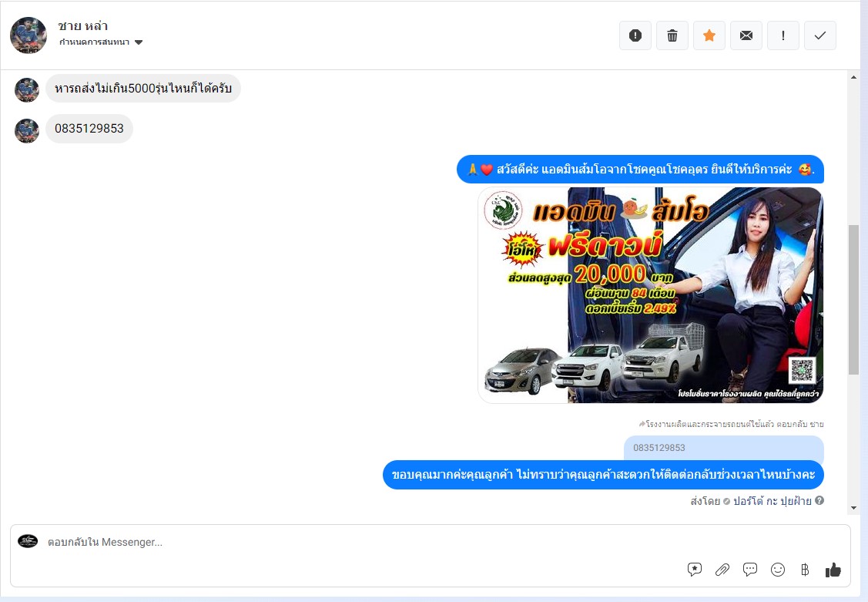868x602 pixels.
Task: Open the emoji picker smiley icon
Action: (x=778, y=570)
